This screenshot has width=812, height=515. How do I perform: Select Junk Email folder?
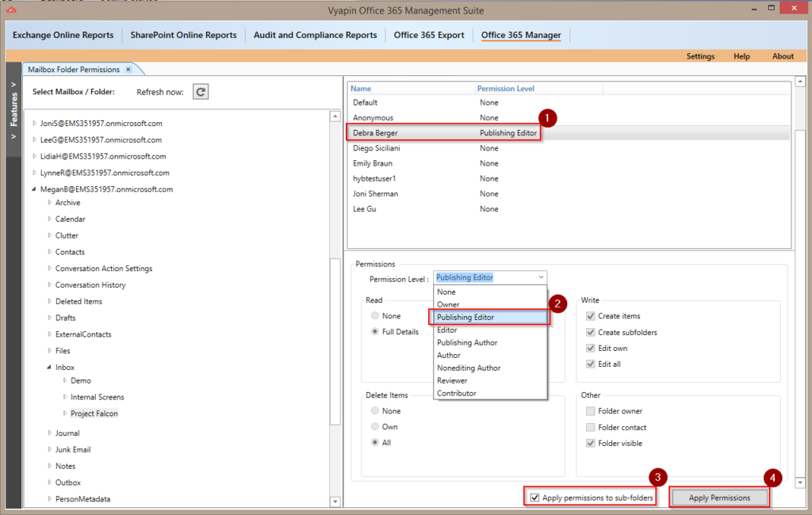tap(73, 450)
